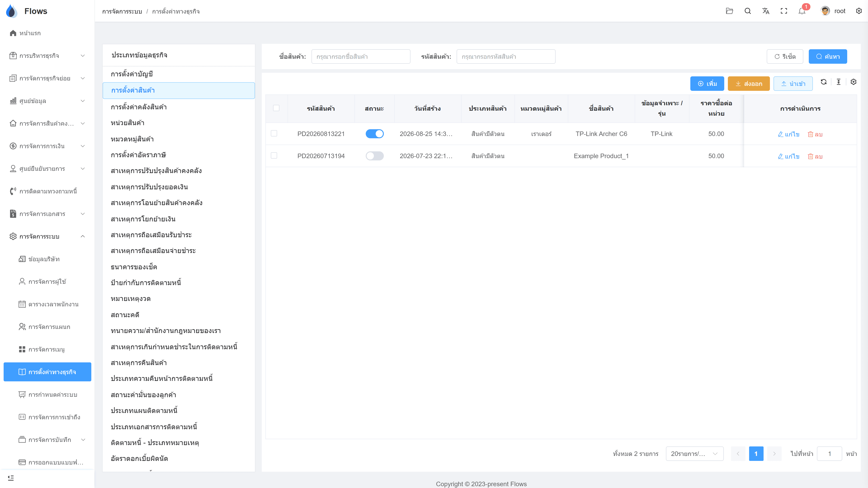The height and width of the screenshot is (488, 868).
Task: Refresh the product table
Action: click(823, 82)
